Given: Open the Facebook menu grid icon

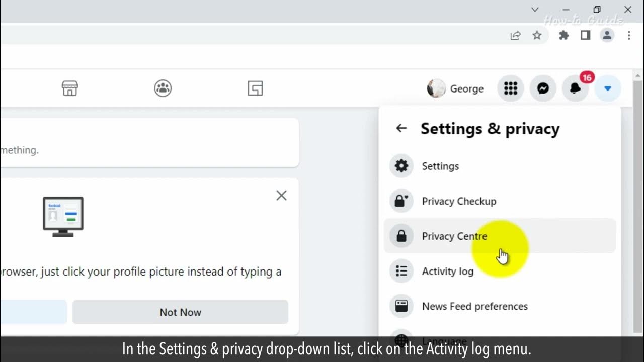Looking at the screenshot, I should click(x=511, y=88).
